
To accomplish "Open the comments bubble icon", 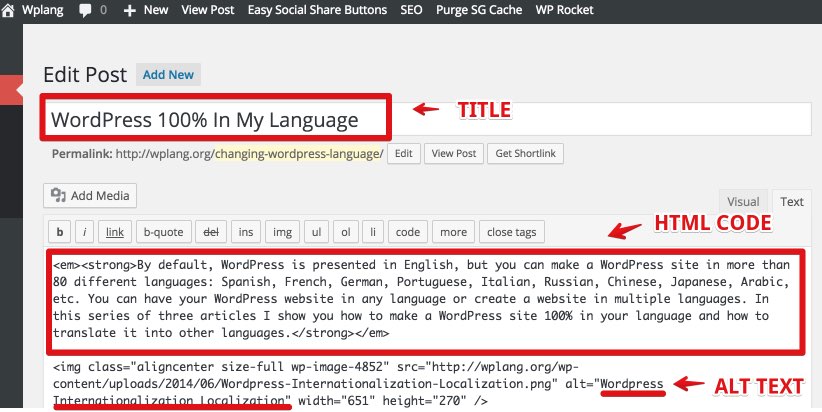I will (85, 10).
